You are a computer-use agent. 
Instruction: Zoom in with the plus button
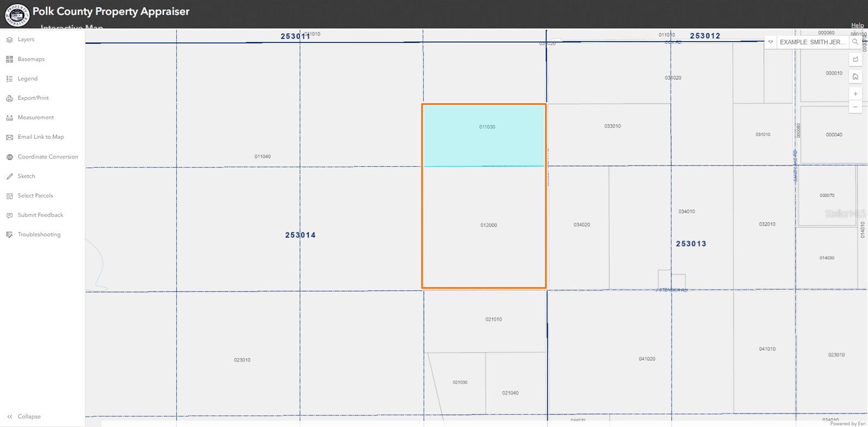pos(856,94)
